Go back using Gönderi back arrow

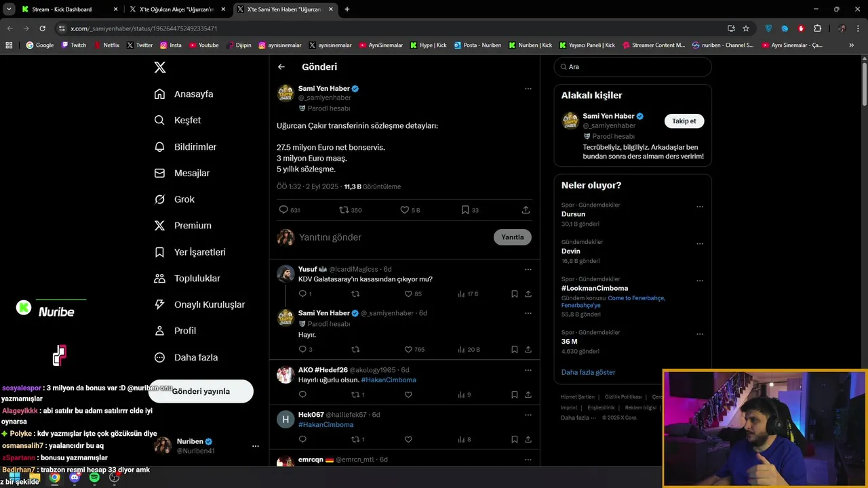(281, 67)
